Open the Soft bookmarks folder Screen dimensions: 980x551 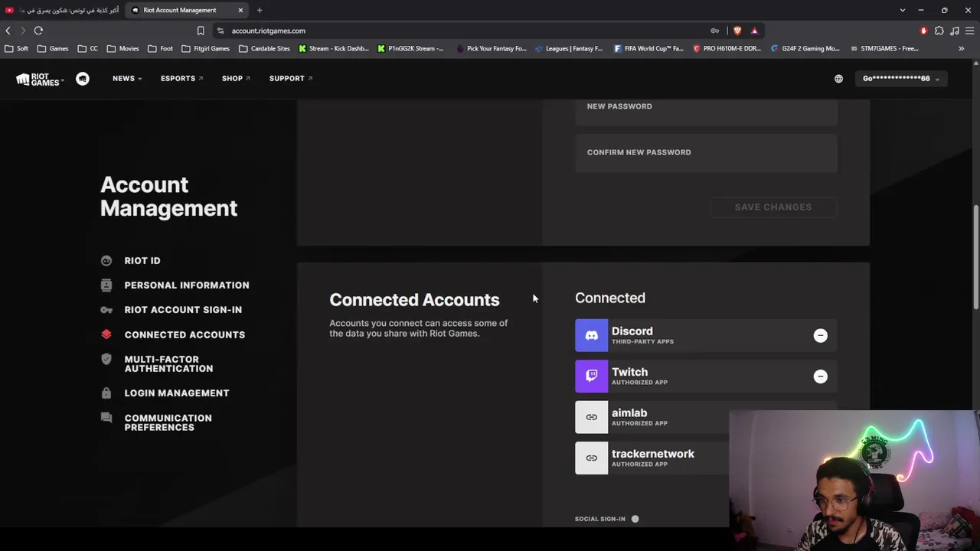(17, 49)
